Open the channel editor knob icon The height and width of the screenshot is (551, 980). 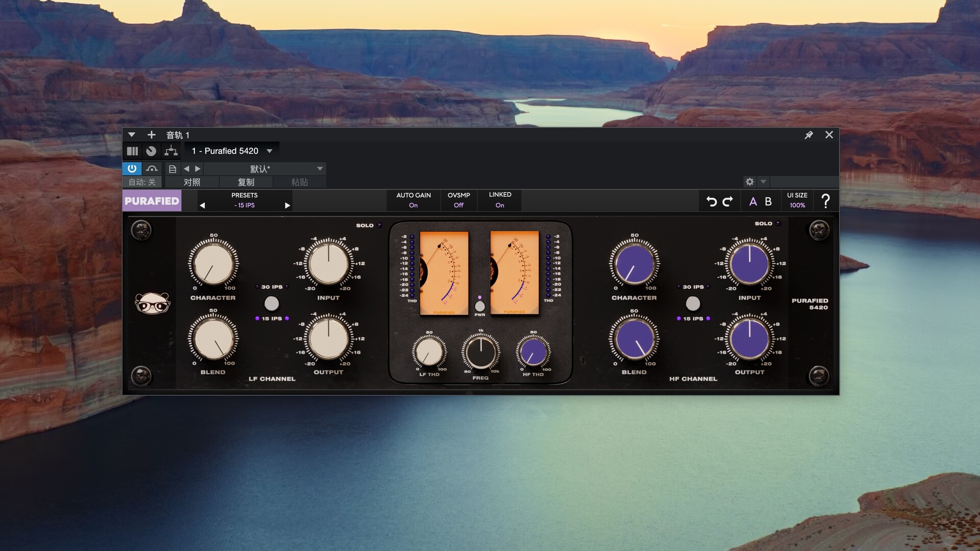151,151
